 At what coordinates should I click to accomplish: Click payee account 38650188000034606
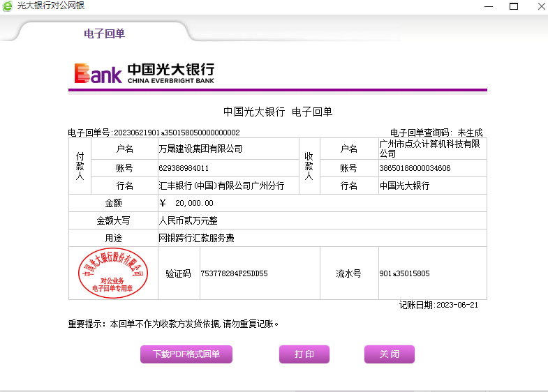[415, 168]
